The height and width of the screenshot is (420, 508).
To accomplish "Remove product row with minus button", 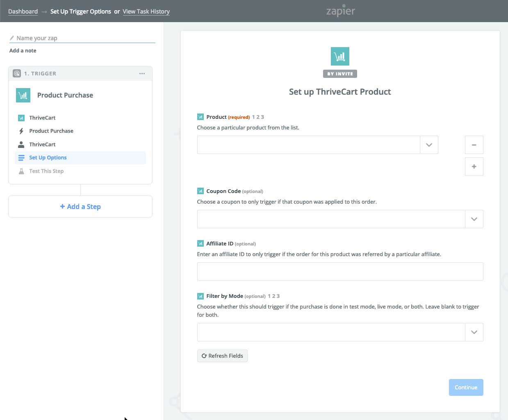I will [x=474, y=145].
